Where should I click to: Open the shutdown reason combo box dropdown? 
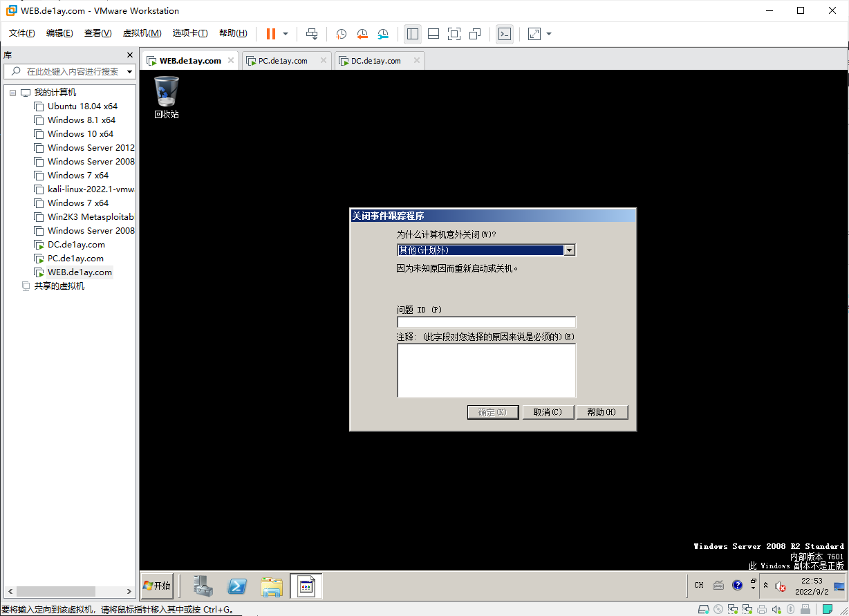(570, 250)
